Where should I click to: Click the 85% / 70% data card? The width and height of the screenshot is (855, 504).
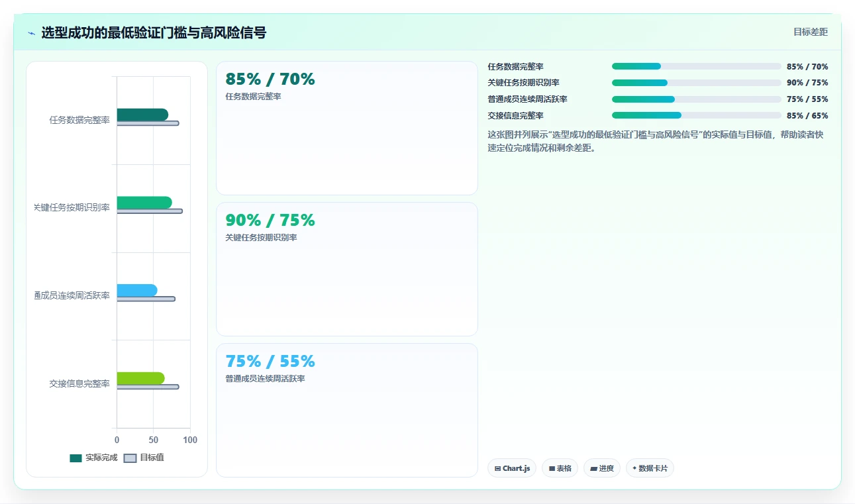pyautogui.click(x=346, y=128)
